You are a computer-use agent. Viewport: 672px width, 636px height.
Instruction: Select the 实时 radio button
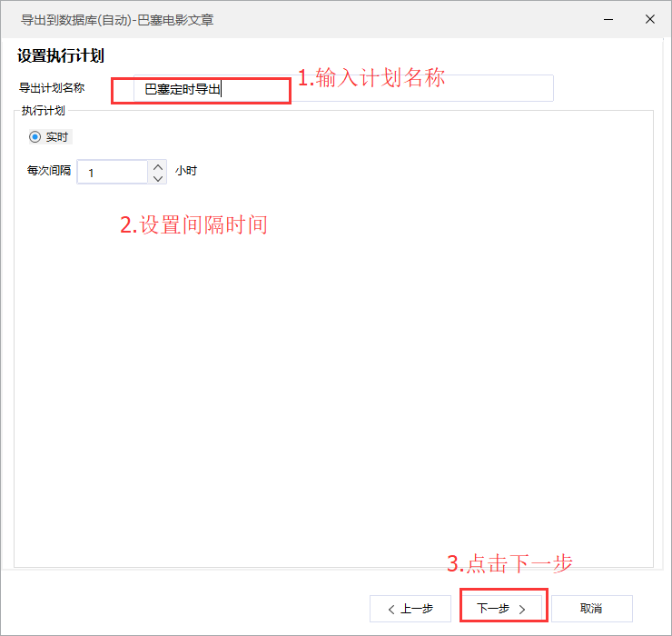click(35, 137)
